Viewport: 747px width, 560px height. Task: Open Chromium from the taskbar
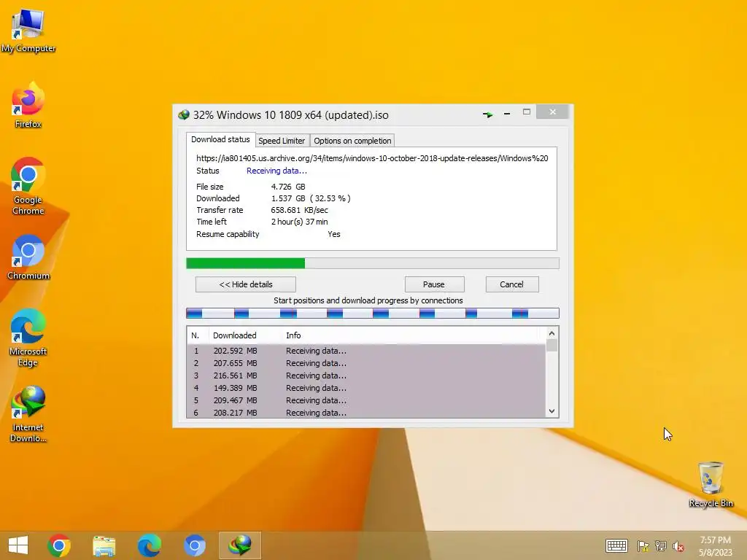[x=194, y=545]
